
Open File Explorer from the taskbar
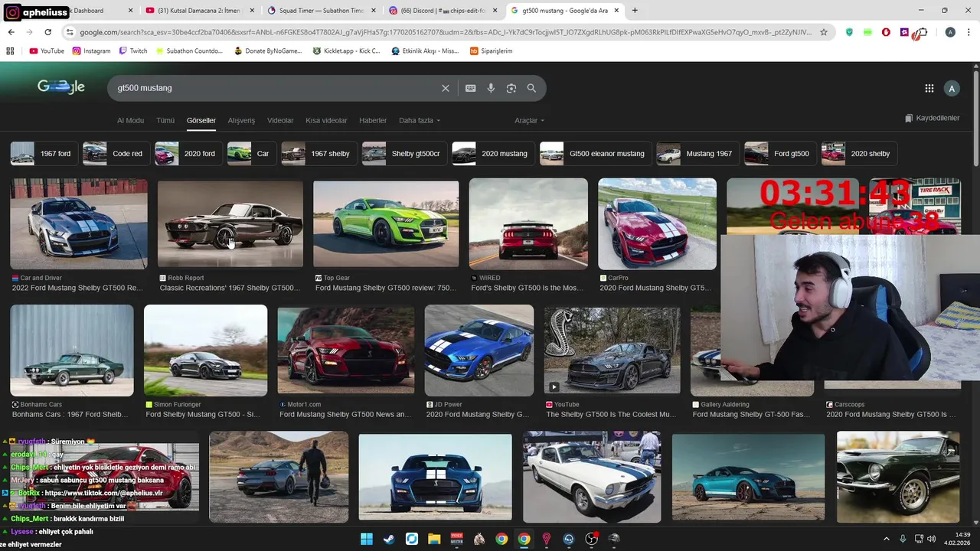pyautogui.click(x=434, y=539)
